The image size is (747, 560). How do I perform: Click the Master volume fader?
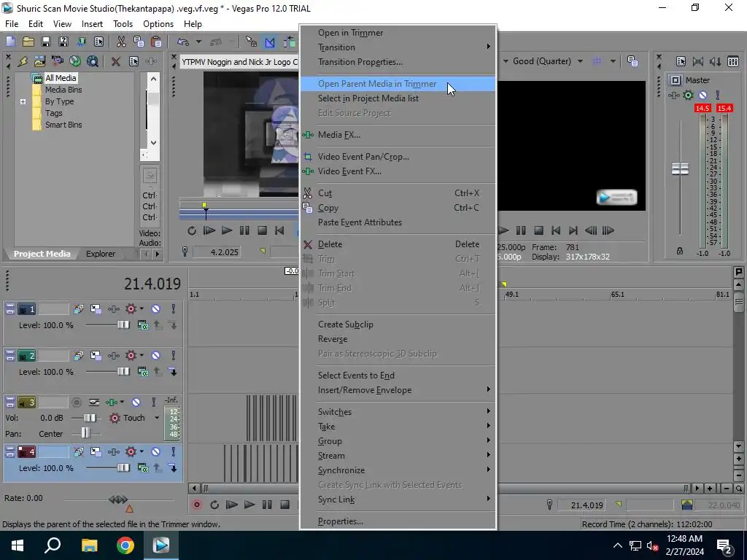pos(680,168)
